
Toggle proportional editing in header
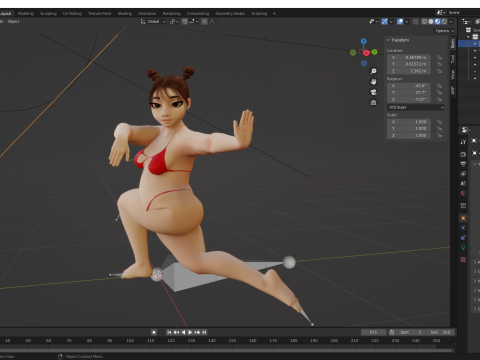(204, 22)
